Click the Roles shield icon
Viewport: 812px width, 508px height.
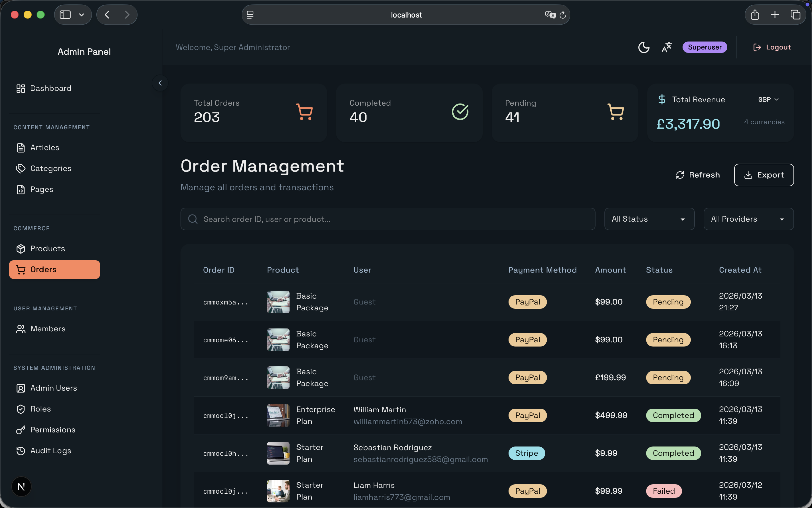(21, 409)
